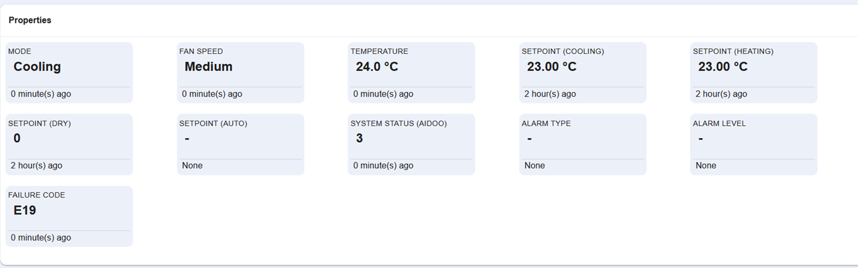868x268 pixels.
Task: Click the Failure Code timestamp "0 minute(s) ago"
Action: coord(41,238)
